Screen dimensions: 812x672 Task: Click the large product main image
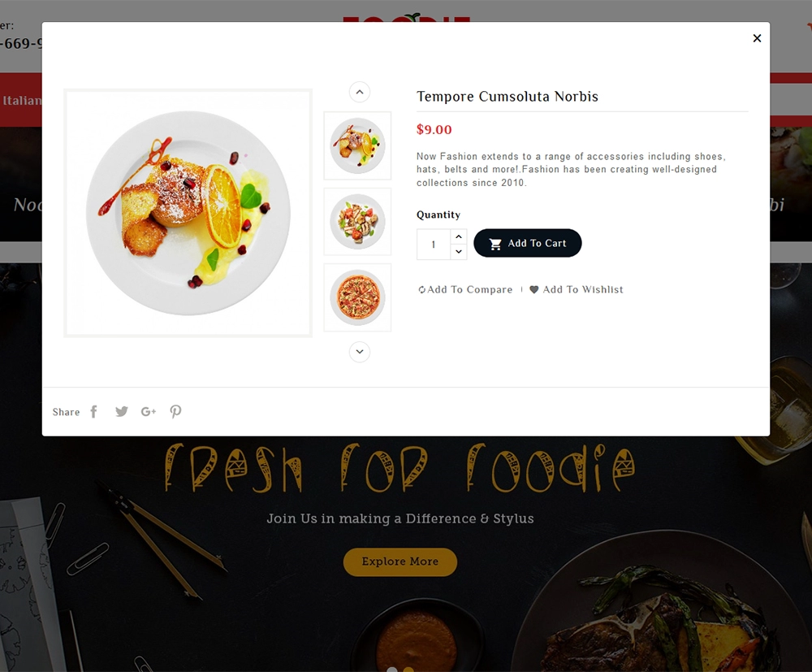click(188, 213)
